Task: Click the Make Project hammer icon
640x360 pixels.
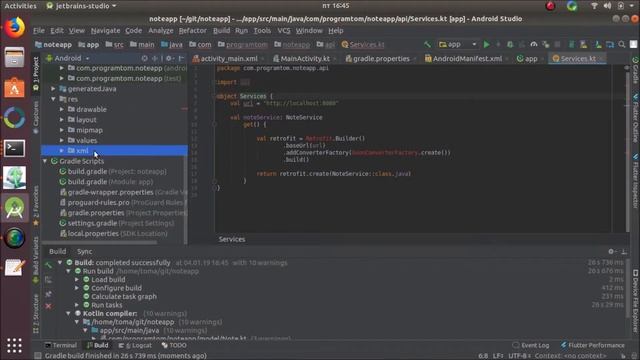Action: pyautogui.click(x=427, y=44)
